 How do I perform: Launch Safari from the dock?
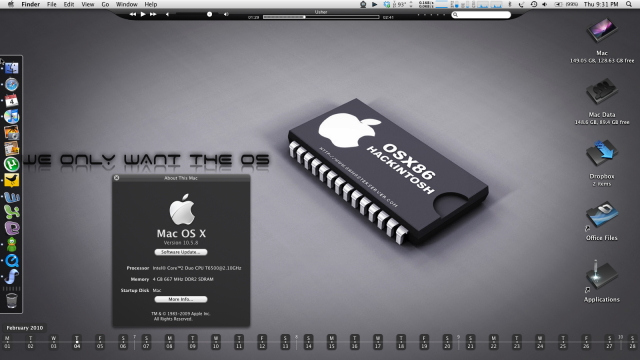pyautogui.click(x=11, y=84)
